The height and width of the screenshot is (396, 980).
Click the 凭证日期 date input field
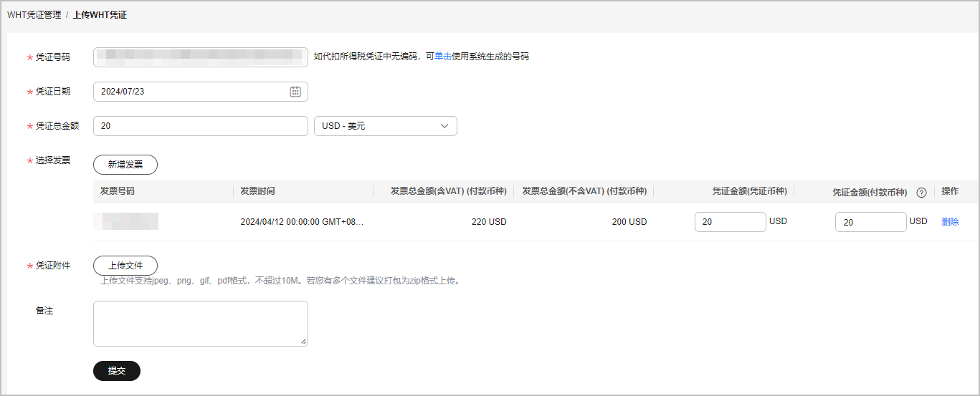click(190, 92)
